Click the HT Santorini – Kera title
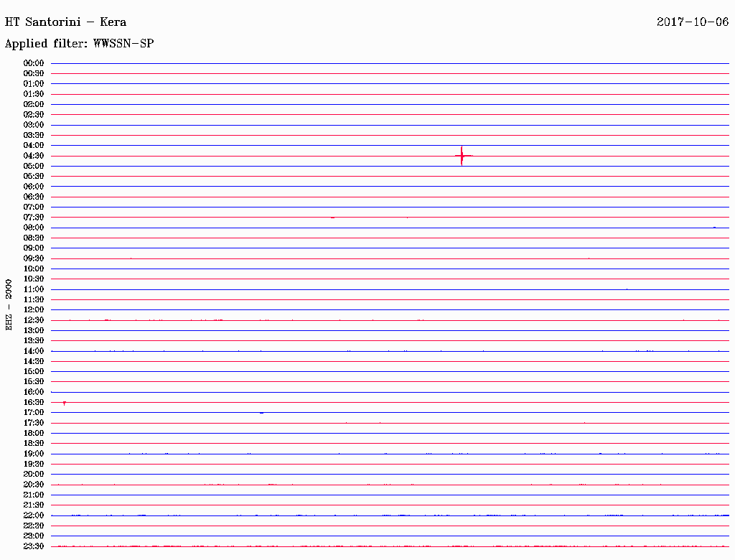This screenshot has width=735, height=560. [x=65, y=22]
